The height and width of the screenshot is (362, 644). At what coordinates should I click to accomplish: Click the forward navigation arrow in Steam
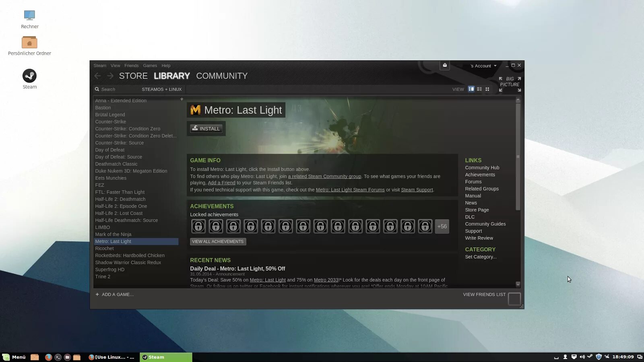click(110, 76)
